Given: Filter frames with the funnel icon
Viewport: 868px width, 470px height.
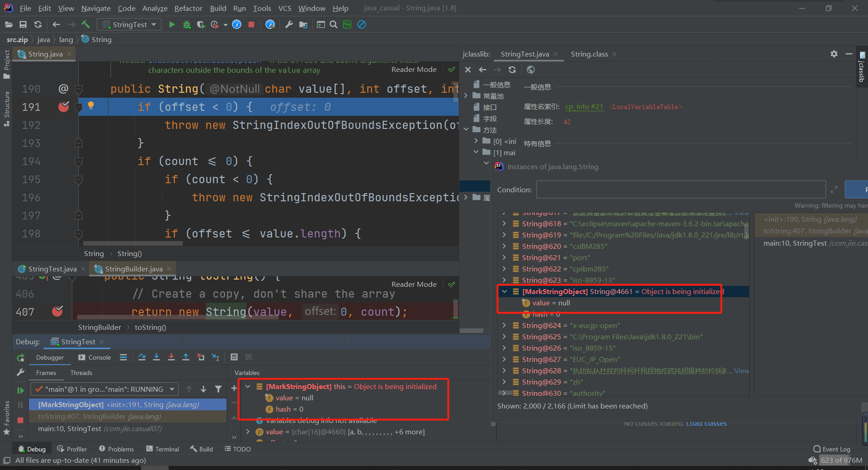Looking at the screenshot, I should [x=218, y=389].
